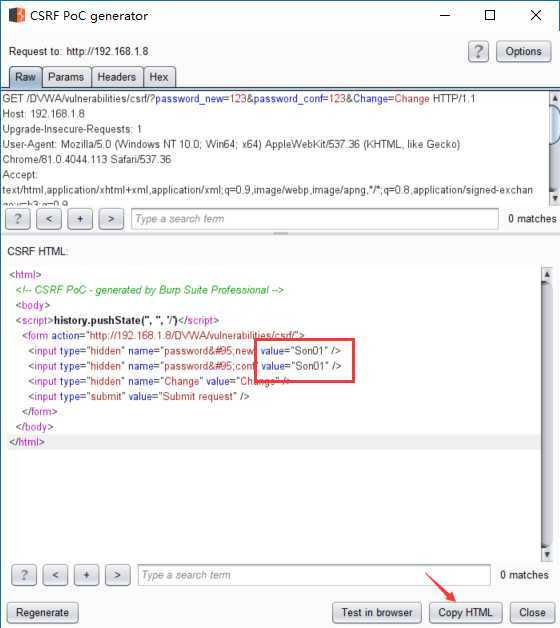Image resolution: width=560 pixels, height=628 pixels.
Task: Click the closing </body> tag line
Action: [x=34, y=427]
